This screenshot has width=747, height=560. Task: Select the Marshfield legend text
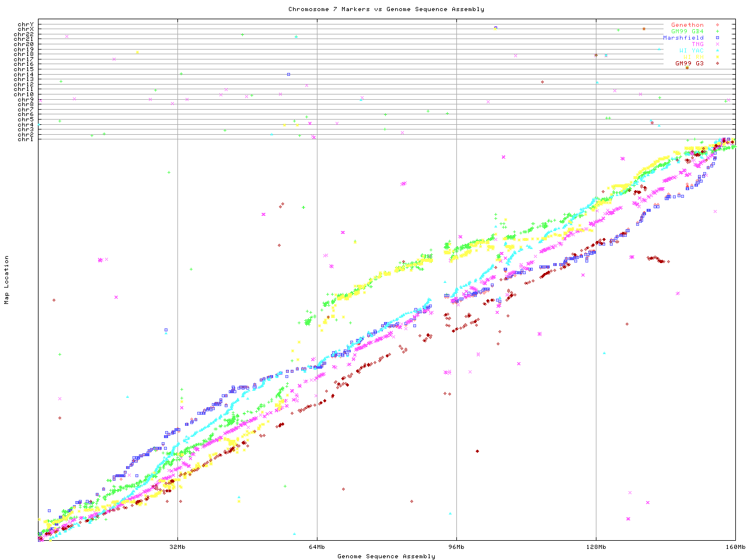[683, 38]
